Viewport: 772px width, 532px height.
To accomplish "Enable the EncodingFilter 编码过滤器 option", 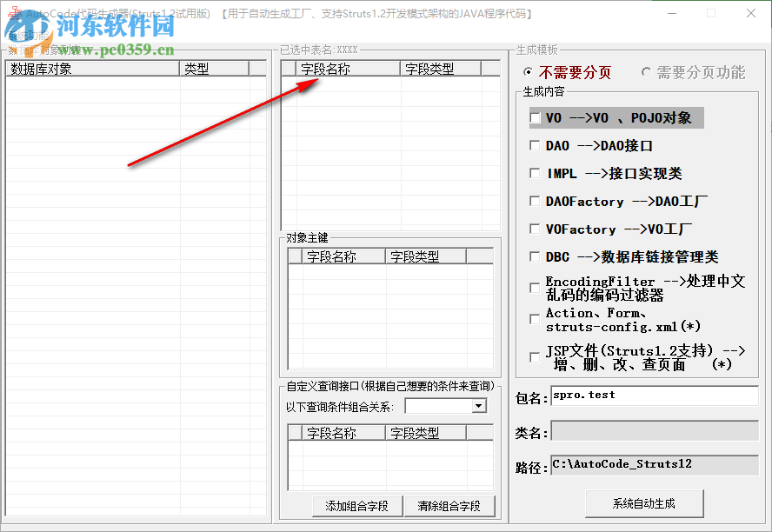I will 534,287.
